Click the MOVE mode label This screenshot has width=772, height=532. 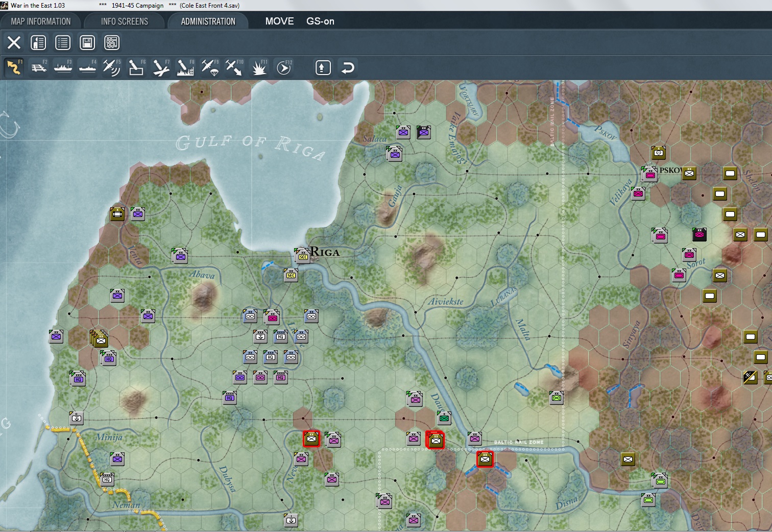point(279,21)
